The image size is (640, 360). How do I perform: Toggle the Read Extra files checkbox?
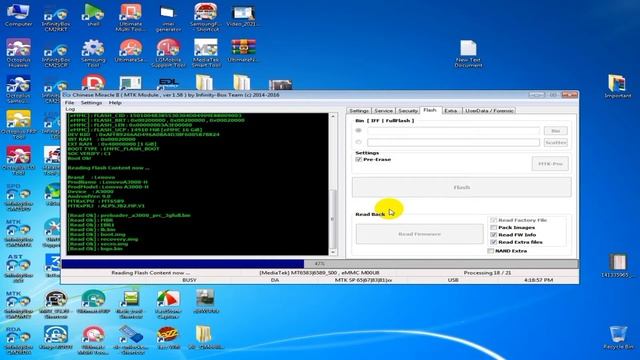pos(493,242)
